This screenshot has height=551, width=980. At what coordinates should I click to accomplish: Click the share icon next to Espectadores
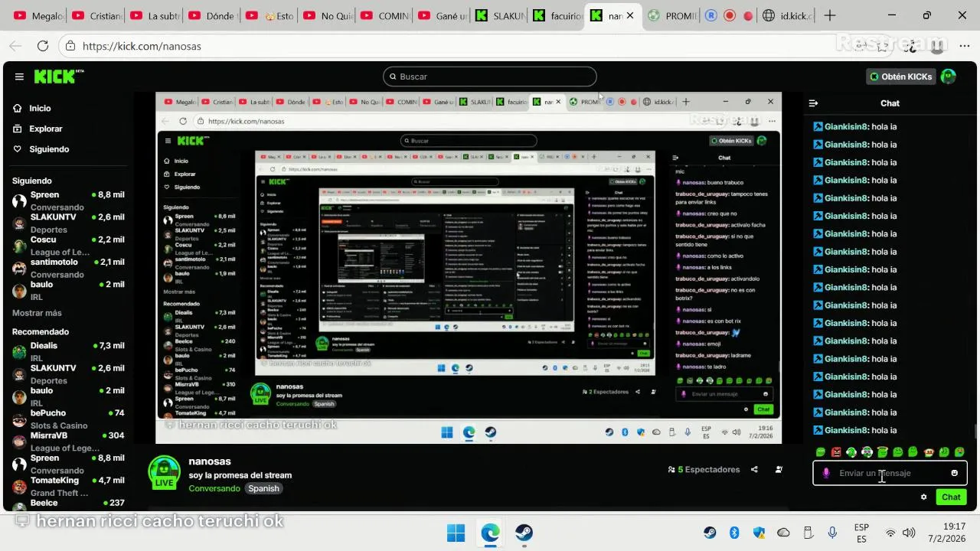tap(754, 470)
